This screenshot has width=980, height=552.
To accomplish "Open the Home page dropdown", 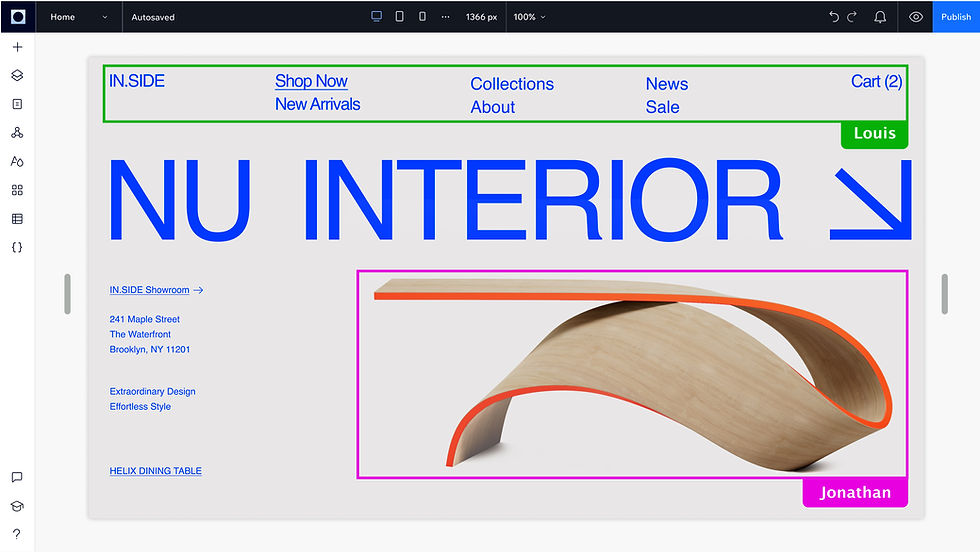I will 79,17.
